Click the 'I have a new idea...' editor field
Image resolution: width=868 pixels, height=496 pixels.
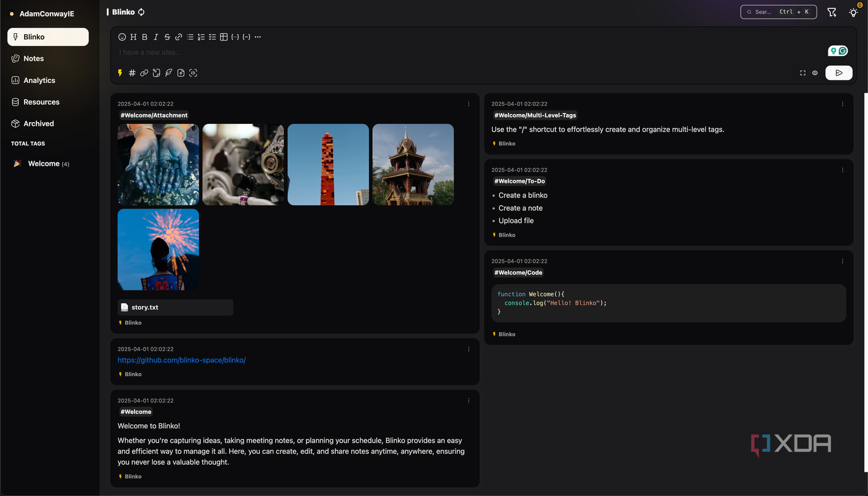coord(470,52)
